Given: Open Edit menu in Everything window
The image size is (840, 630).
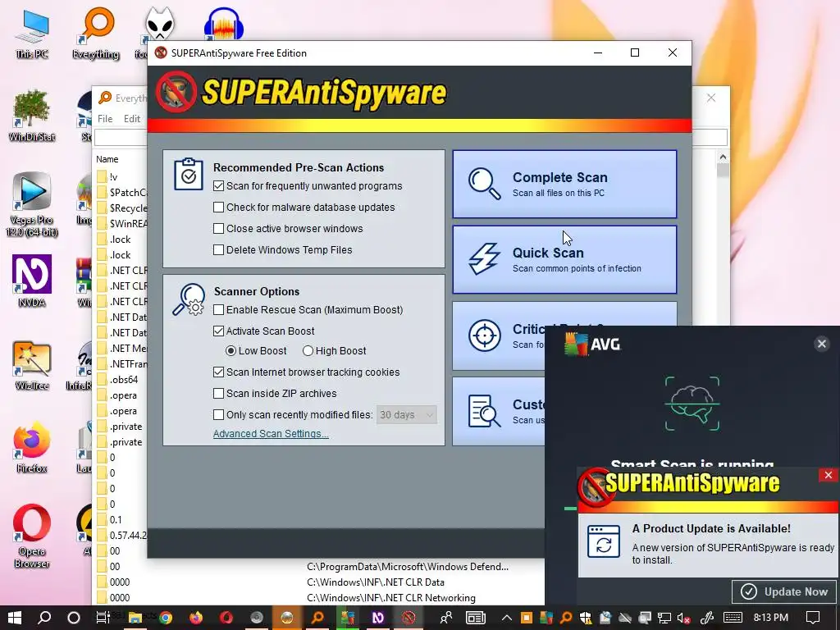Looking at the screenshot, I should 132,118.
